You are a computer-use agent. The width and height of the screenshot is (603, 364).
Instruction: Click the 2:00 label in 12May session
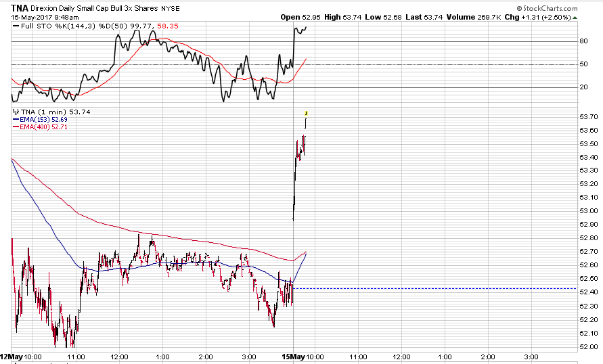206,357
